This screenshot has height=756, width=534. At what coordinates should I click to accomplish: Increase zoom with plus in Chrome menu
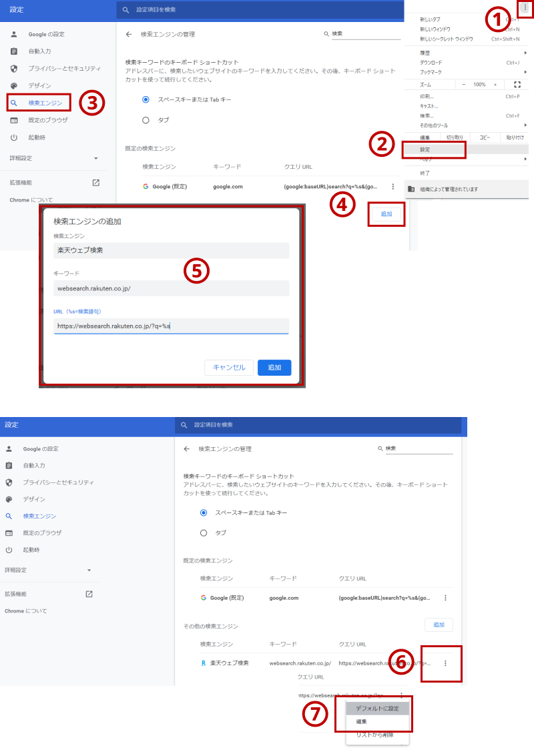495,85
